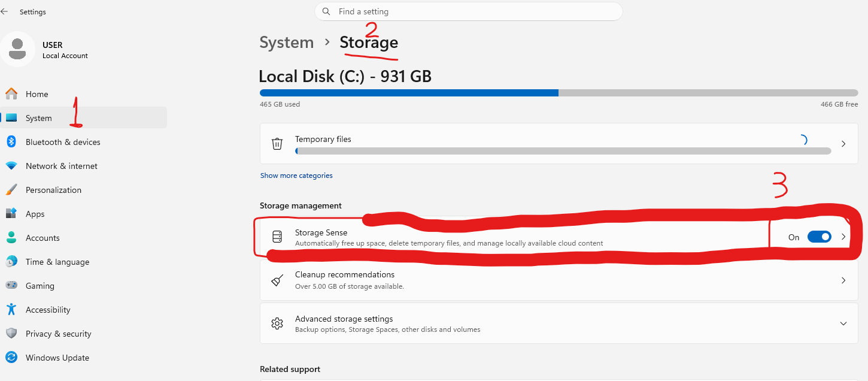Expand Advanced storage settings chevron
This screenshot has width=868, height=381.
[843, 323]
